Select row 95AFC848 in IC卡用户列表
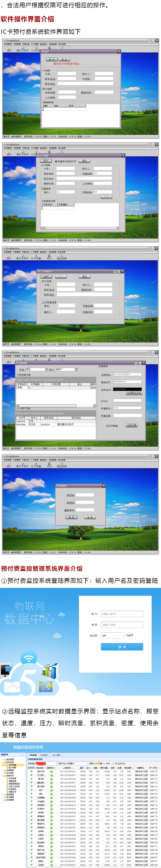161x868 pixels. pos(56,425)
